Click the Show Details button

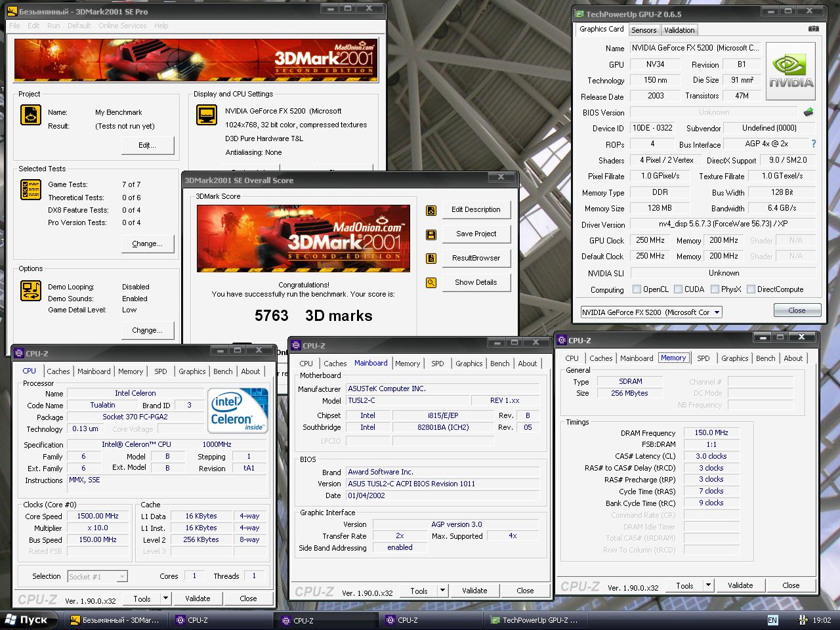476,282
